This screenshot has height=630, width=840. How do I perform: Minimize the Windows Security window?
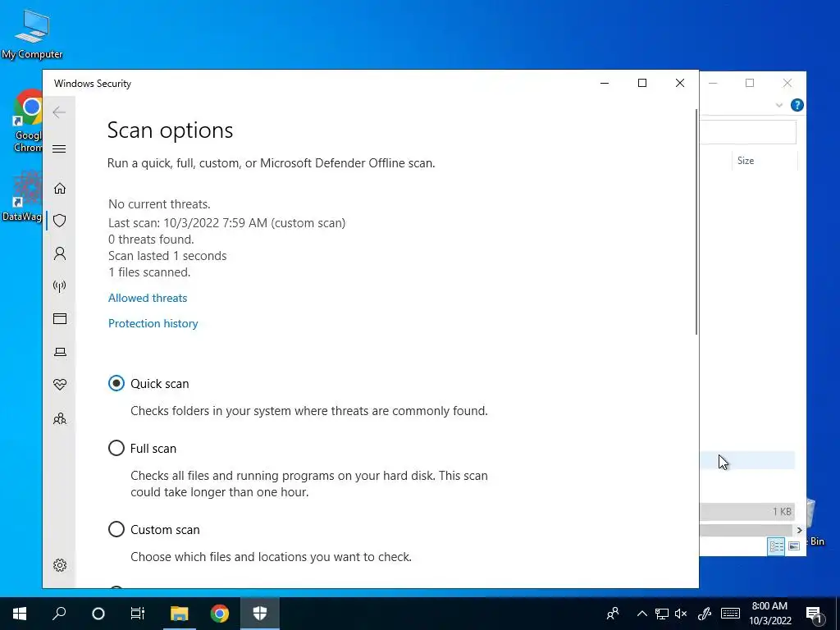[605, 83]
